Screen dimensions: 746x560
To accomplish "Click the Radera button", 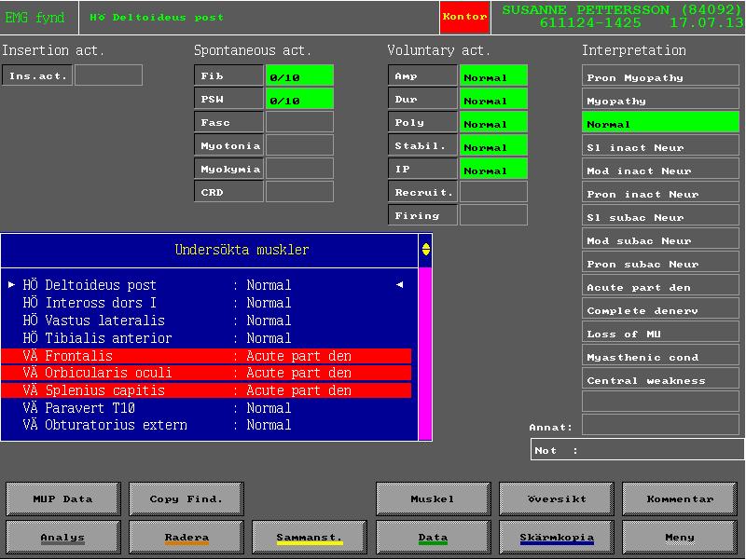I will pyautogui.click(x=186, y=538).
